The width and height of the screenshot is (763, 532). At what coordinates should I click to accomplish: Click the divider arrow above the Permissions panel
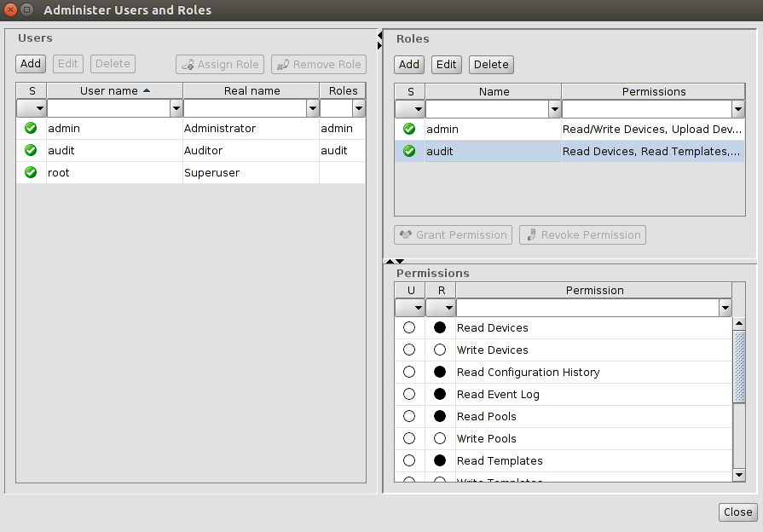pyautogui.click(x=390, y=261)
